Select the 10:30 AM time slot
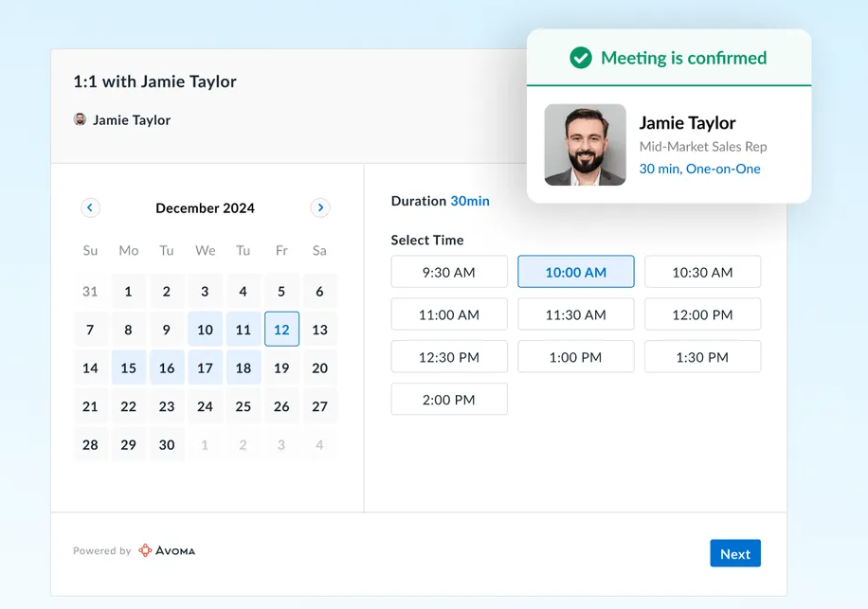The width and height of the screenshot is (868, 609). tap(702, 272)
